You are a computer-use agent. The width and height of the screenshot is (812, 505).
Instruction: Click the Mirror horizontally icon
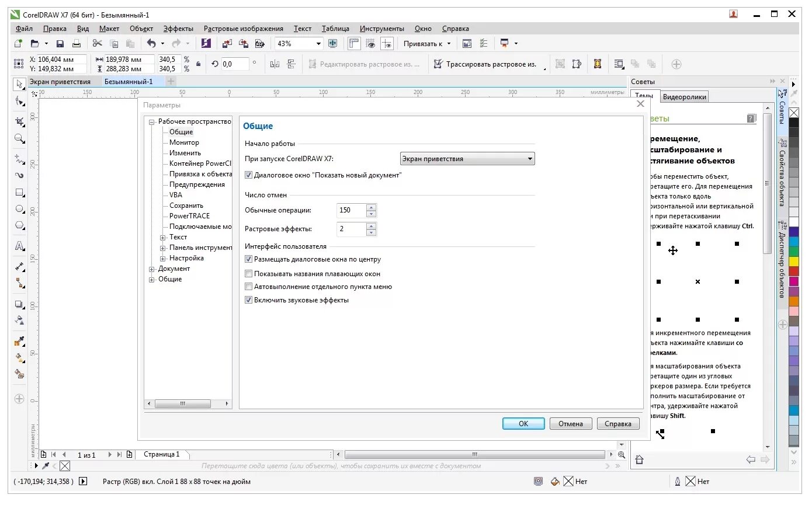275,64
